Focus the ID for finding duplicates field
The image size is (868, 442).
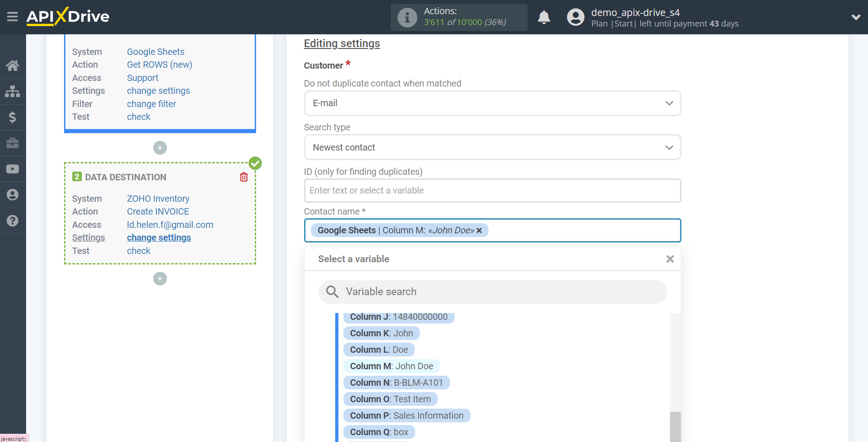(x=493, y=190)
